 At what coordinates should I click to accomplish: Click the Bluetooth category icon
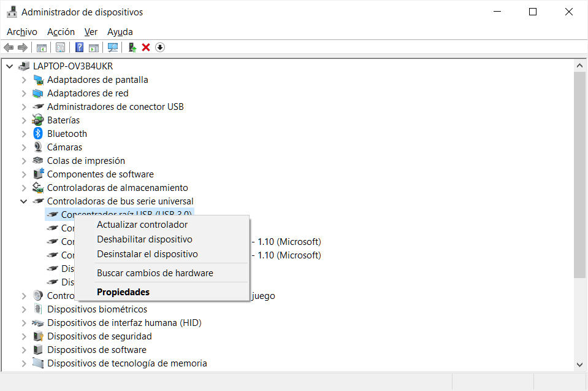[x=38, y=133]
